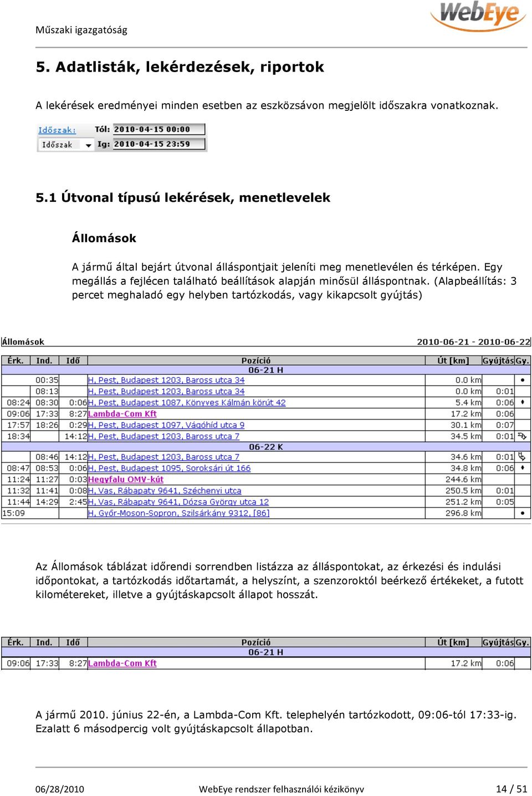Open the Baross utca 7 link departing 08:46

(163, 457)
